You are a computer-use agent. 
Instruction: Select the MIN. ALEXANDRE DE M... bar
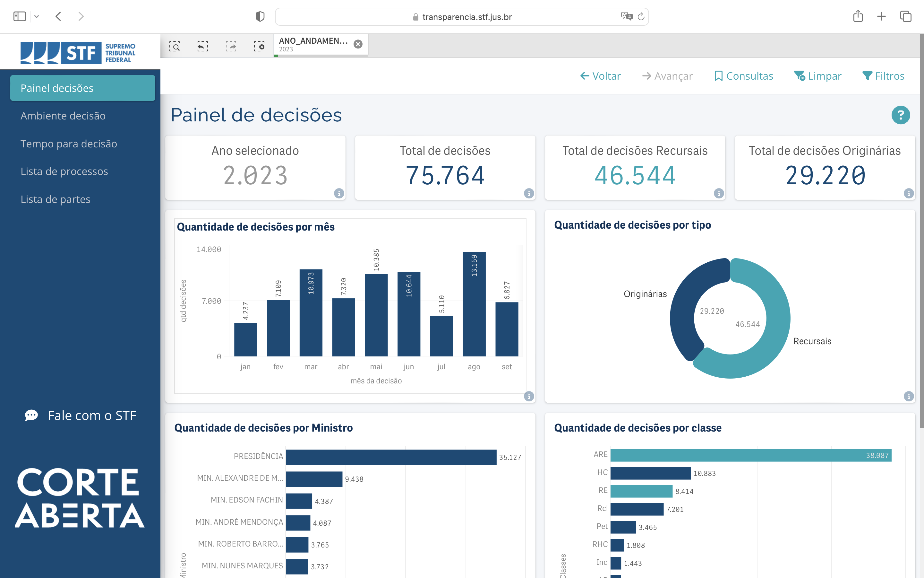(314, 479)
